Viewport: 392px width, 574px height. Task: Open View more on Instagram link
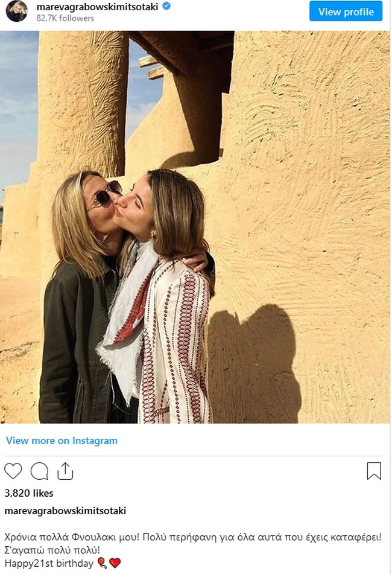62,441
